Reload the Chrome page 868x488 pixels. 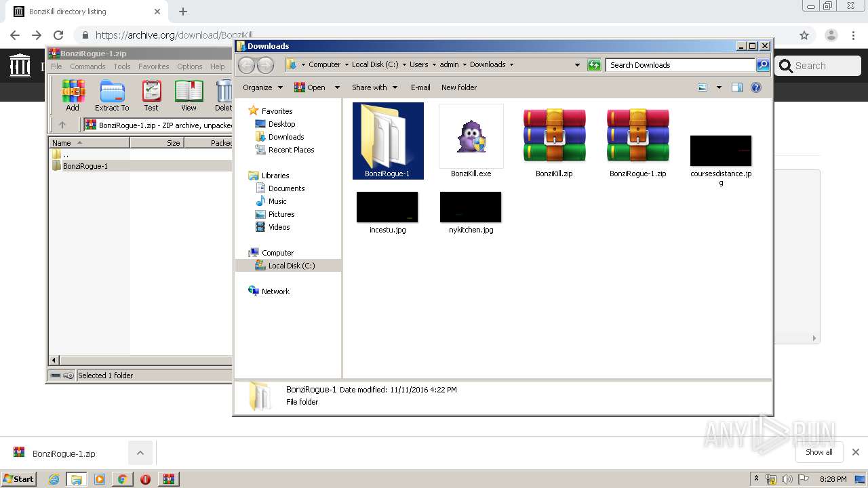(x=58, y=35)
